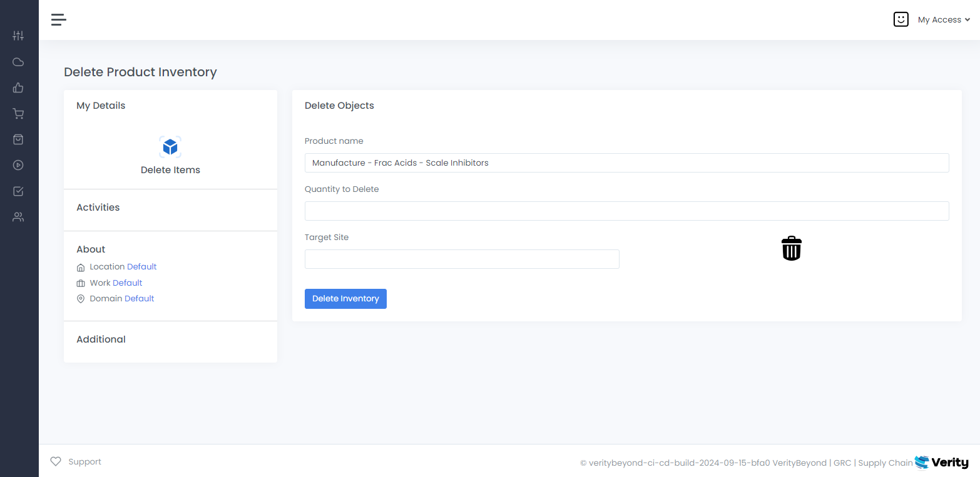Click the blue cube Delete Items icon

click(x=170, y=147)
